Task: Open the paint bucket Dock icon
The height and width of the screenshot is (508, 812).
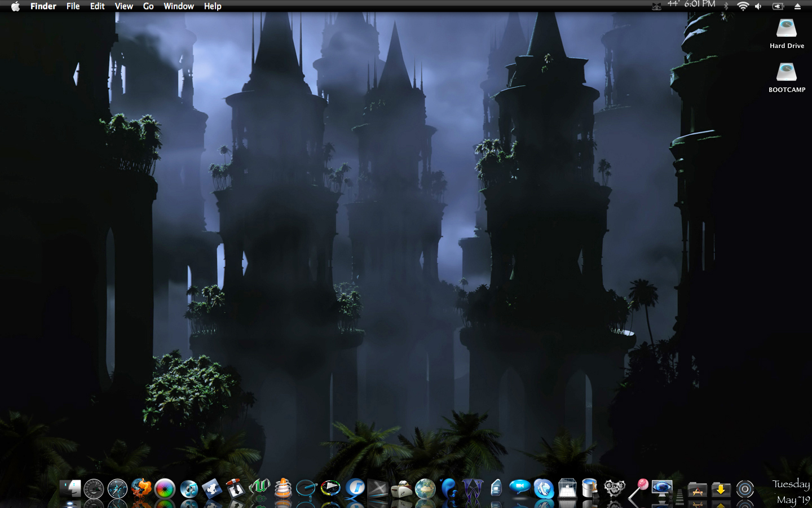Action: click(x=590, y=488)
